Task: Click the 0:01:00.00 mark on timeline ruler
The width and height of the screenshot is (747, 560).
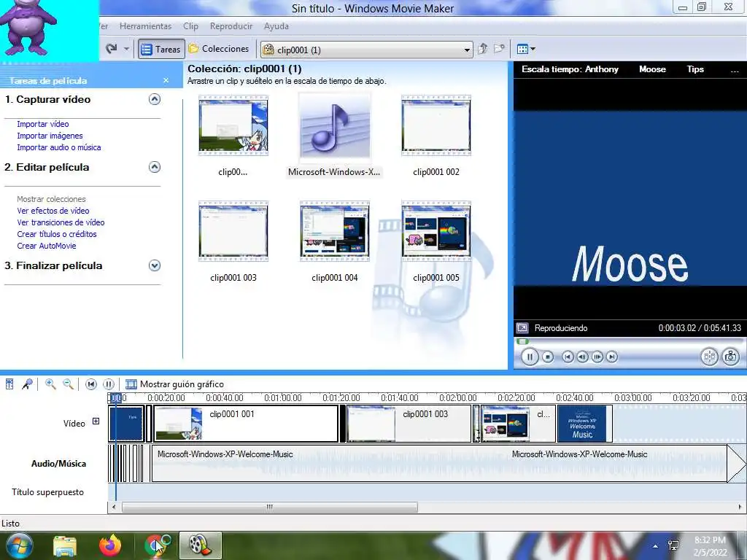Action: [283, 397]
